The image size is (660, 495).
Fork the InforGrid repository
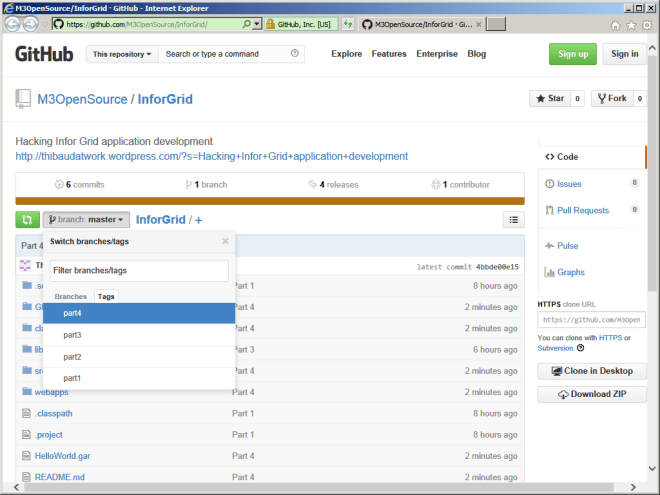(611, 98)
